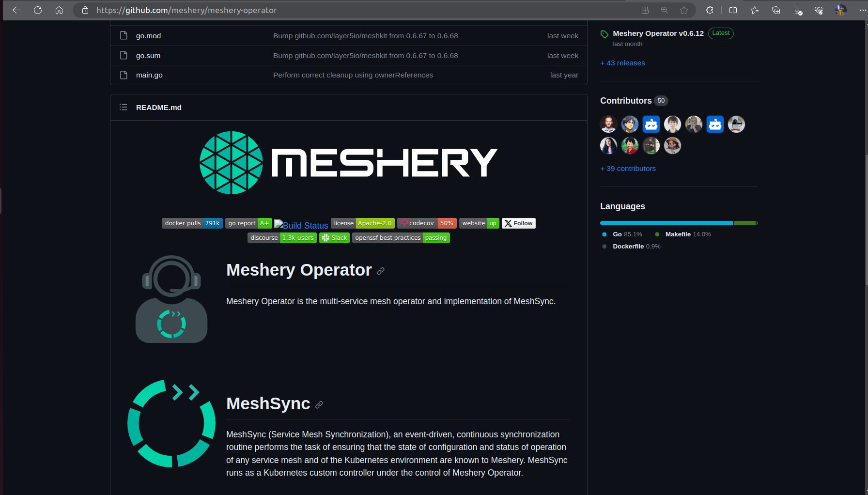Click the MeshSync section anchor link
The height and width of the screenshot is (495, 868).
click(319, 404)
